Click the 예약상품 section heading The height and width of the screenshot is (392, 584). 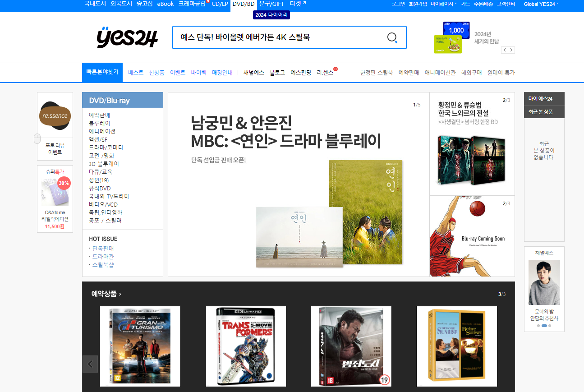[x=106, y=294]
